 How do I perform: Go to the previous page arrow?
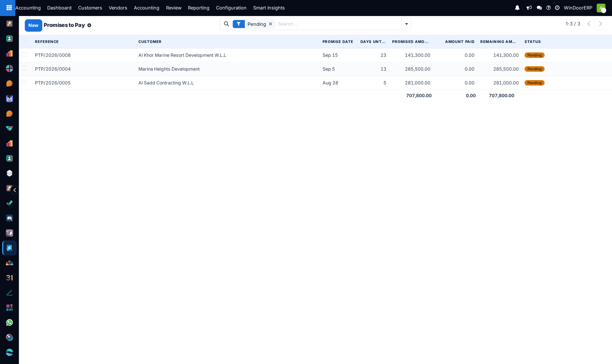tap(589, 24)
